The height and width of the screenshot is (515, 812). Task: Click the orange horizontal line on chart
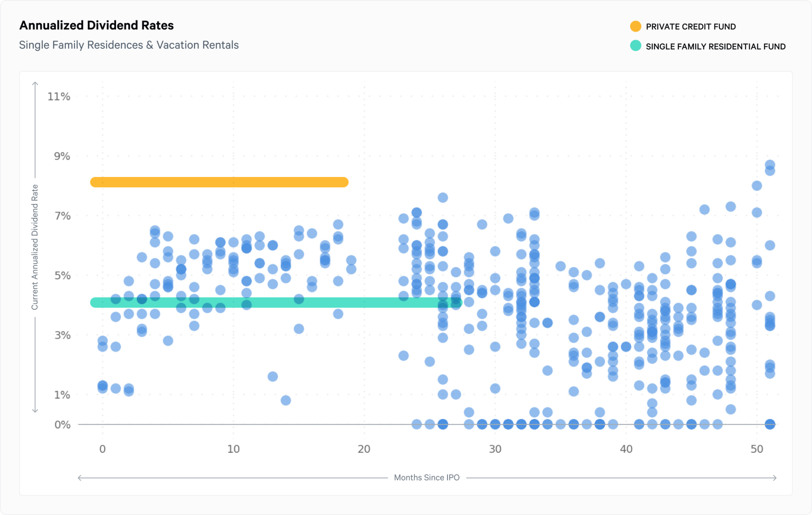[219, 182]
